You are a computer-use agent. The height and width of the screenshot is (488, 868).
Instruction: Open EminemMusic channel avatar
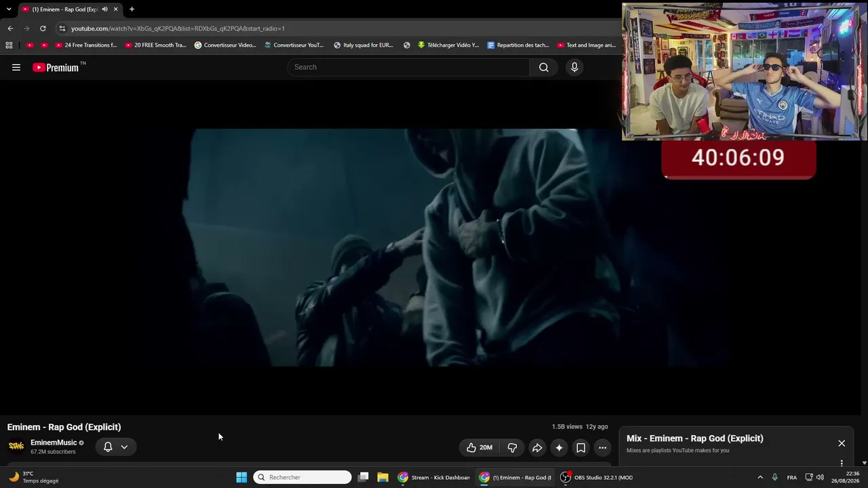16,446
